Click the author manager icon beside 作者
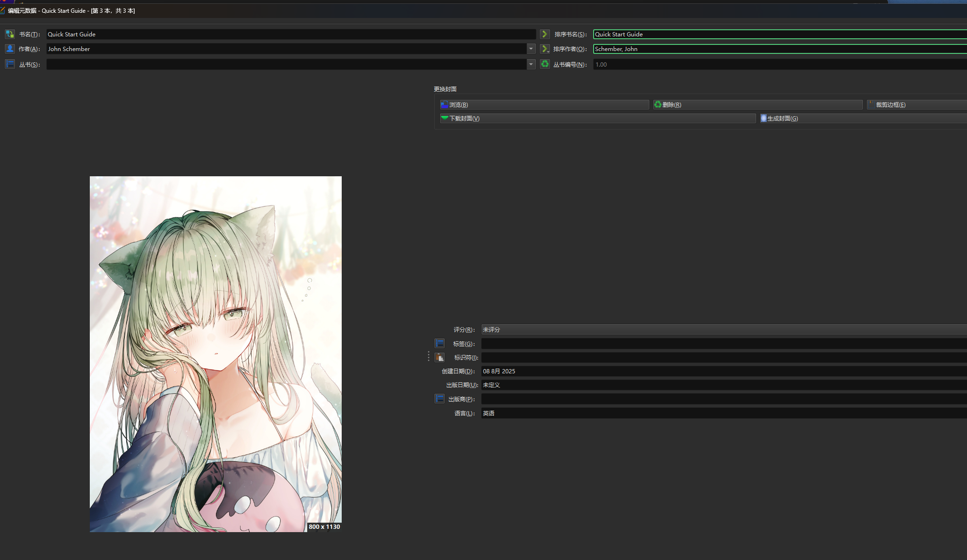The image size is (967, 560). (10, 49)
